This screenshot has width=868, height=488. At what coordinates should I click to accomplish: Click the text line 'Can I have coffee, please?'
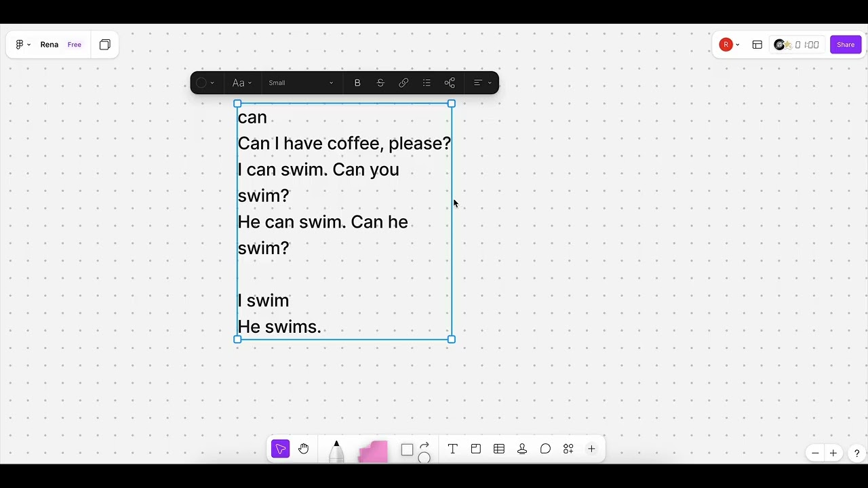[344, 144]
